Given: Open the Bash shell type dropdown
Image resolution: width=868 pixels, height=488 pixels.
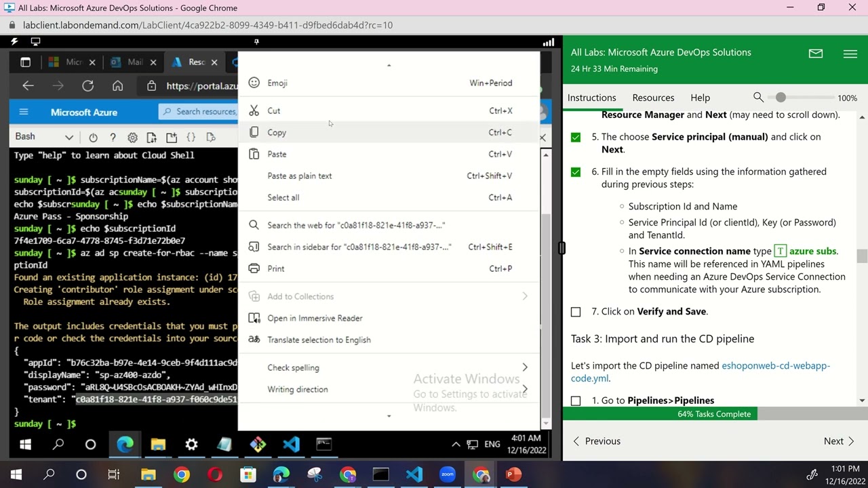Looking at the screenshot, I should [x=44, y=137].
